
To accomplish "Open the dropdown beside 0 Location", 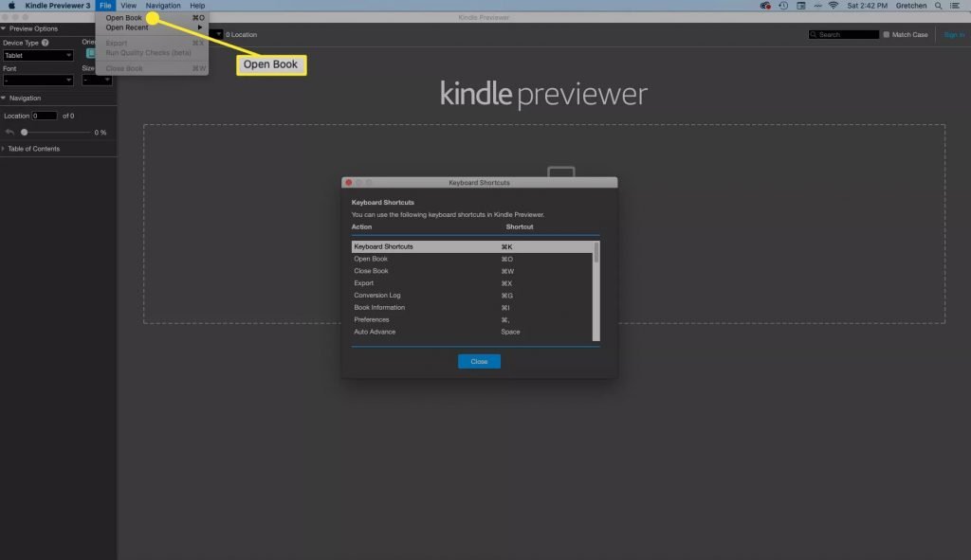I will [218, 35].
